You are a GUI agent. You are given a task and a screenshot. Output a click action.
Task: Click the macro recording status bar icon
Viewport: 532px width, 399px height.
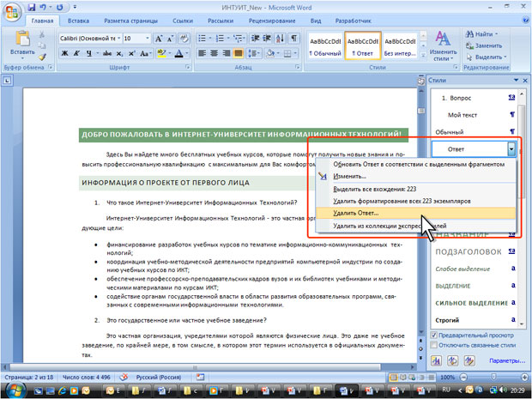point(200,377)
